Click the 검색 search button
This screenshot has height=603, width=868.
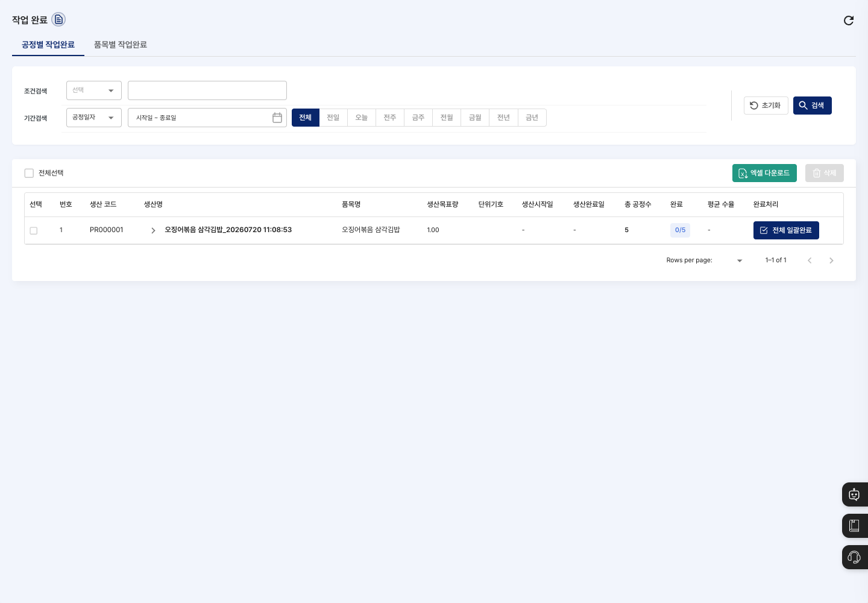[813, 106]
